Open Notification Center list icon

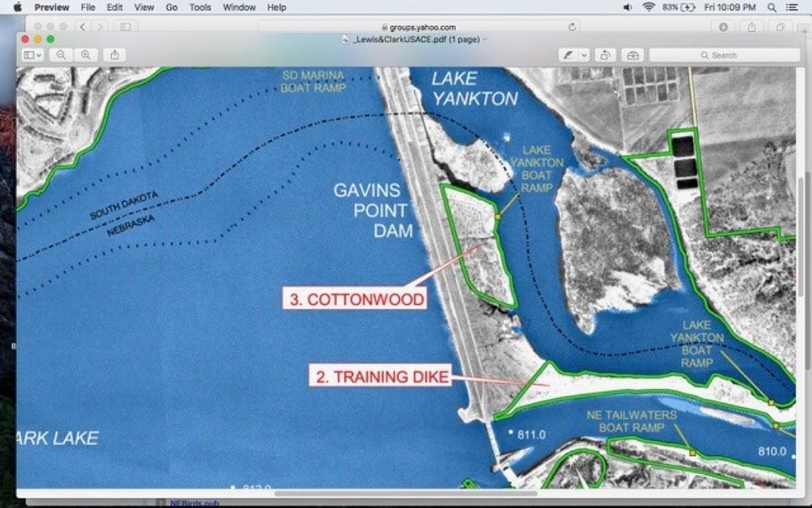pos(792,7)
